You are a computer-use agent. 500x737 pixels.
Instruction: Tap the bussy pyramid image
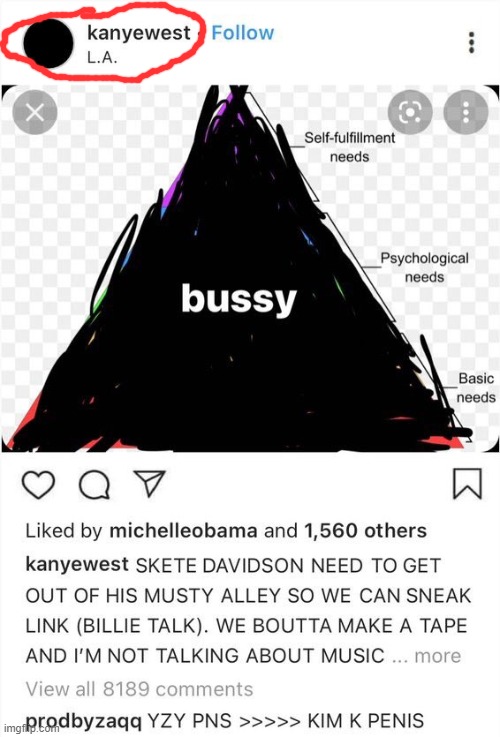(x=250, y=268)
